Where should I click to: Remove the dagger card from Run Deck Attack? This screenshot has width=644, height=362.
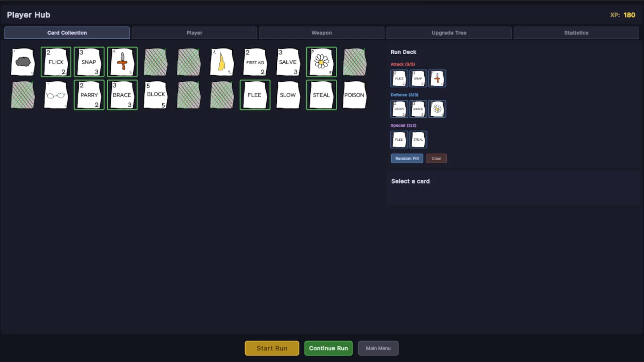(x=437, y=78)
